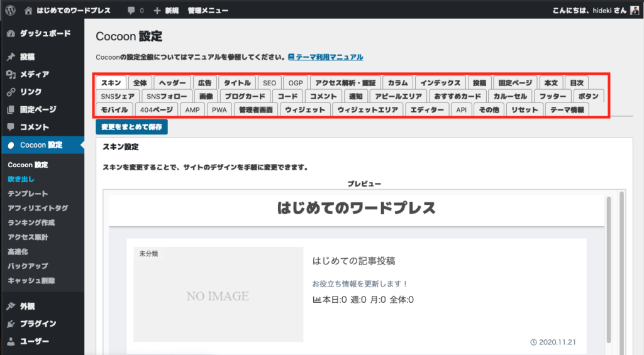Click the WordPress logo icon
This screenshot has height=355, width=644.
pos(10,10)
